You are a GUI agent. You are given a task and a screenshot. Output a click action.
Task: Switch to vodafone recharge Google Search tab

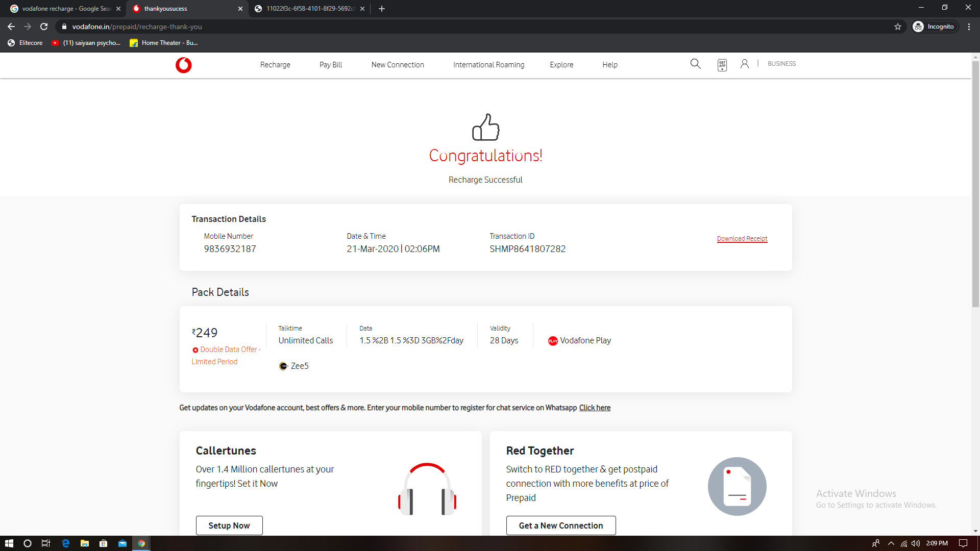64,9
